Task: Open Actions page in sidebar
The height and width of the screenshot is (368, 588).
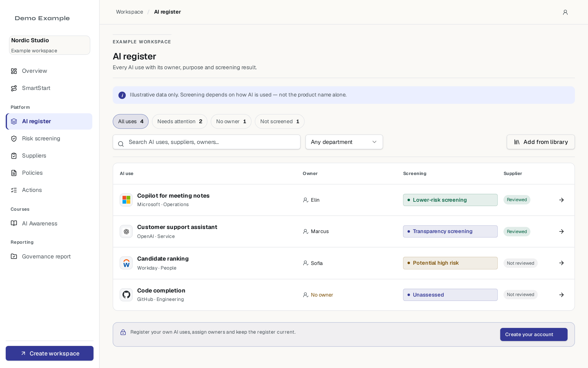Action: (49, 190)
